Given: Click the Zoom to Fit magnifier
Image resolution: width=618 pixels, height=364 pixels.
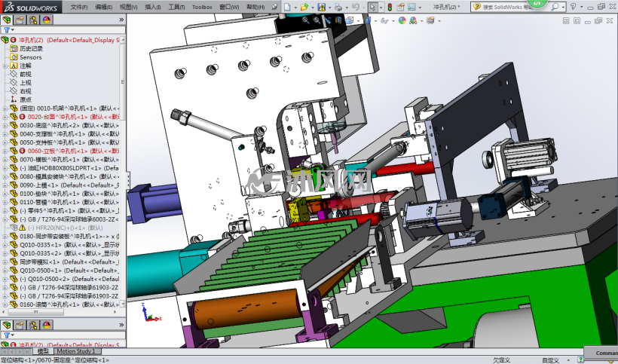Looking at the screenshot, I should (x=306, y=20).
